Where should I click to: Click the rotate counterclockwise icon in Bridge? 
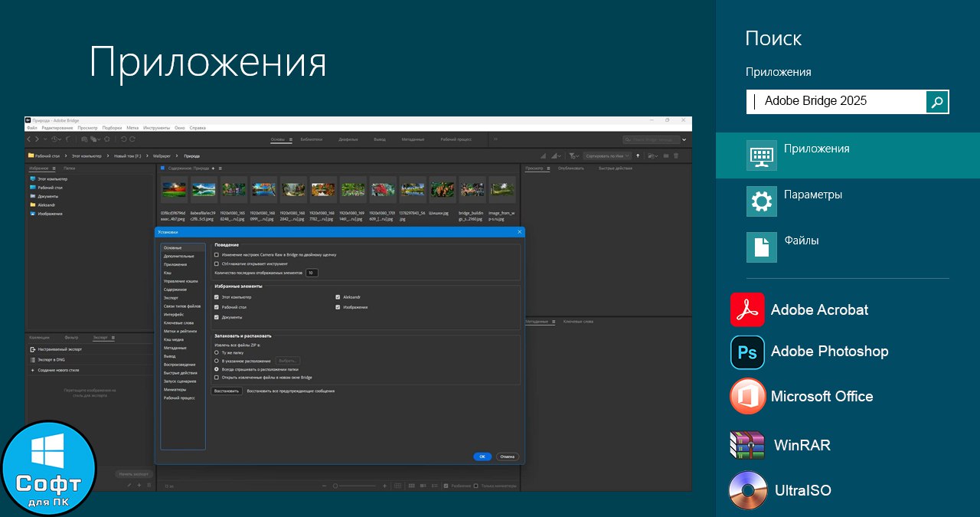point(124,139)
